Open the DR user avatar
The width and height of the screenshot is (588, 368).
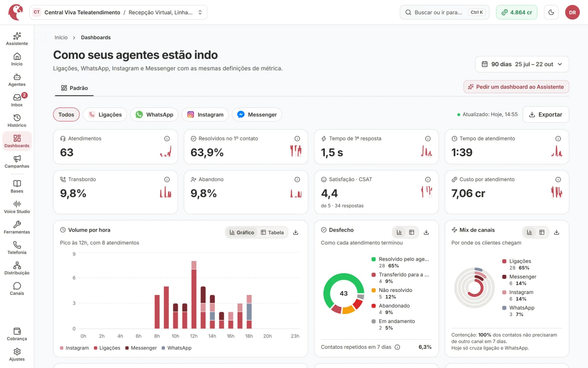[x=572, y=12]
